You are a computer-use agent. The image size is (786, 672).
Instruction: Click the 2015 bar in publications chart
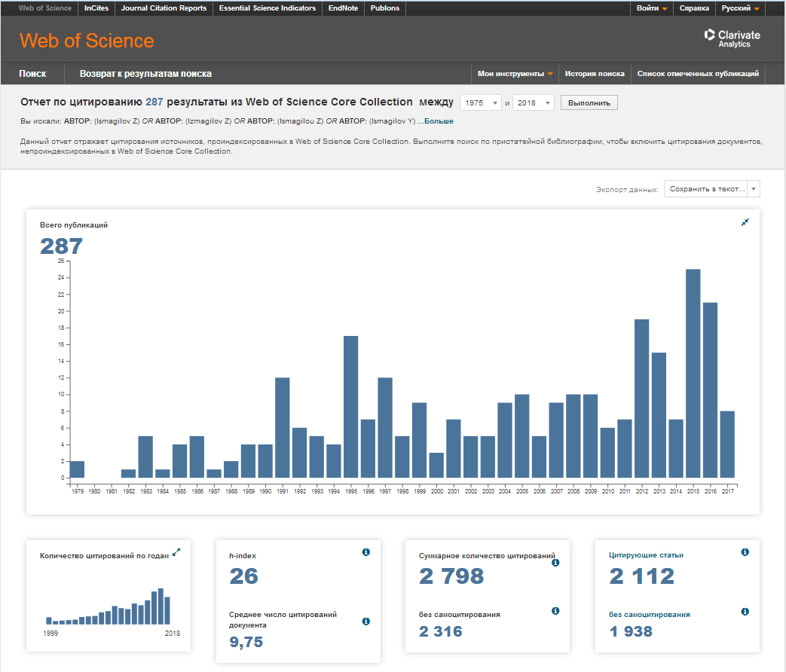[x=693, y=374]
